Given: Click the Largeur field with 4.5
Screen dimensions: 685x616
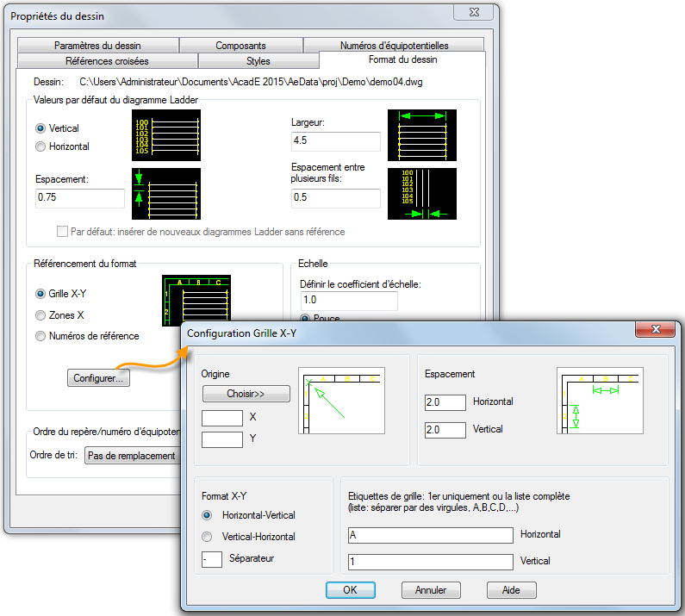Looking at the screenshot, I should point(335,141).
